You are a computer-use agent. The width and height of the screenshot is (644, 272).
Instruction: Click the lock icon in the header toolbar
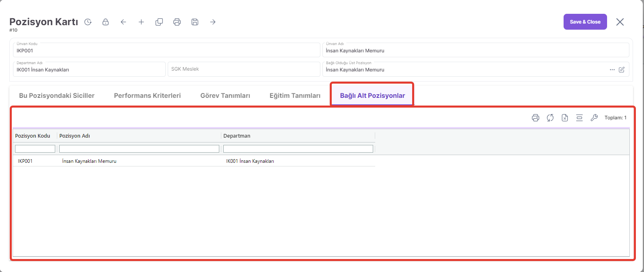pos(106,22)
